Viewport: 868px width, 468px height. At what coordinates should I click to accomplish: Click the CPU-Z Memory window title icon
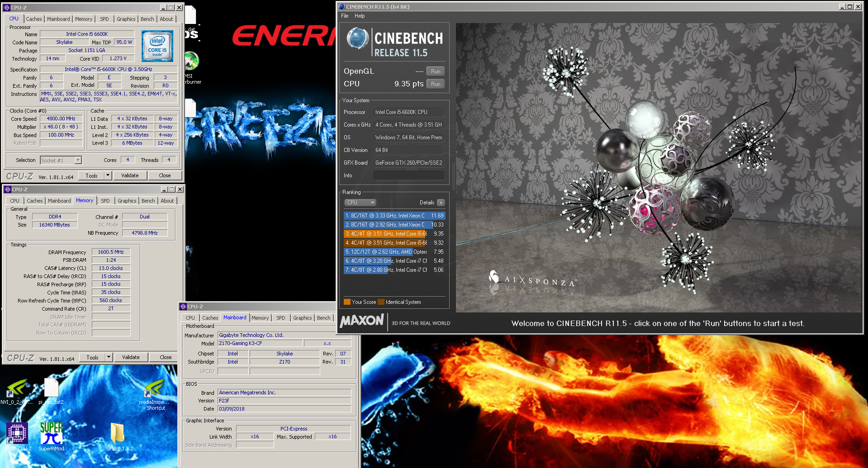pyautogui.click(x=7, y=189)
